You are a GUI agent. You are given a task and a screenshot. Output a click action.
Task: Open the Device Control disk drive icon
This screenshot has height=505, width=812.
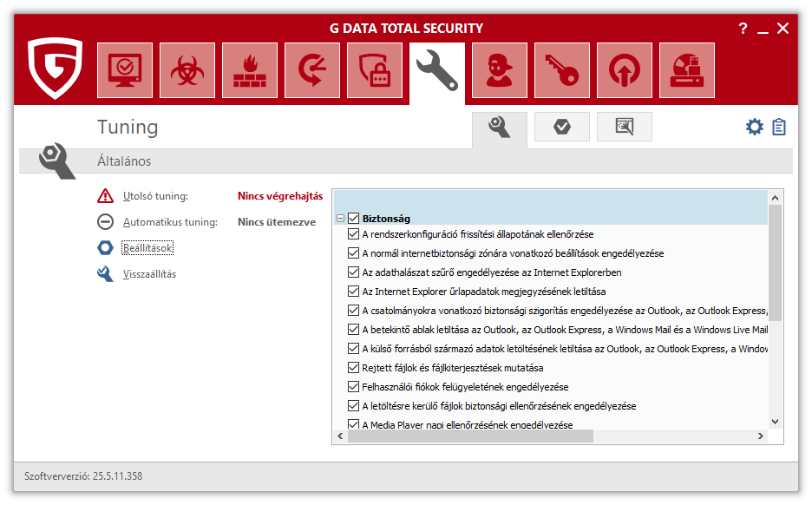tap(687, 70)
